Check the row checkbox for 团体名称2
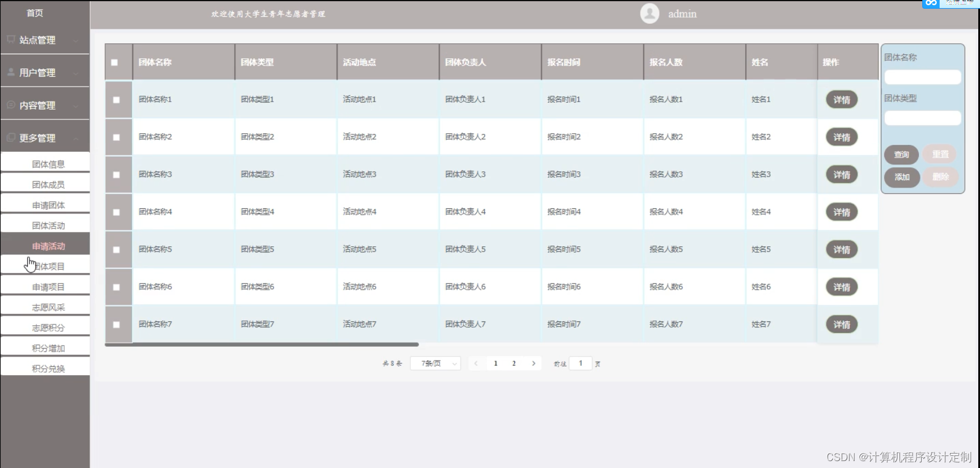The height and width of the screenshot is (468, 980). click(116, 137)
